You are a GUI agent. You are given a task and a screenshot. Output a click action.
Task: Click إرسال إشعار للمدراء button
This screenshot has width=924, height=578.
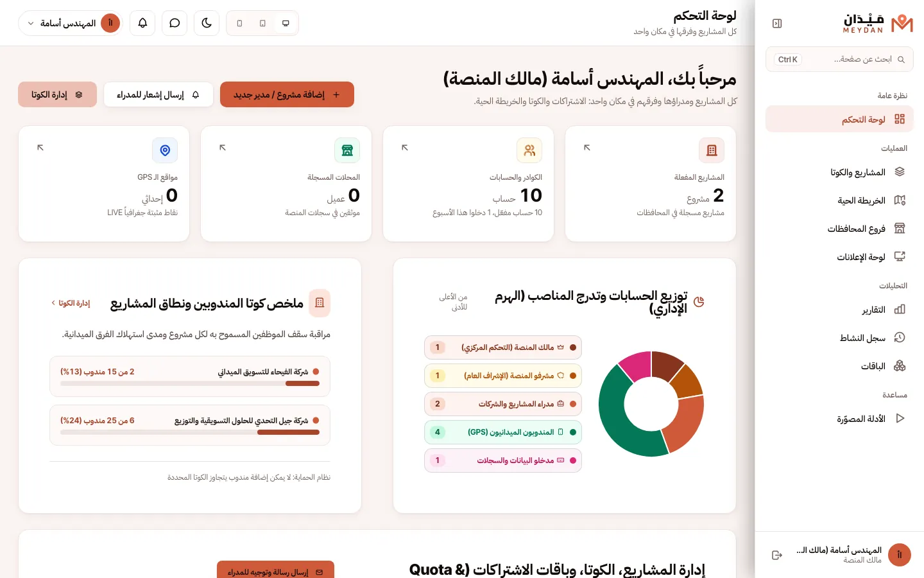(158, 94)
